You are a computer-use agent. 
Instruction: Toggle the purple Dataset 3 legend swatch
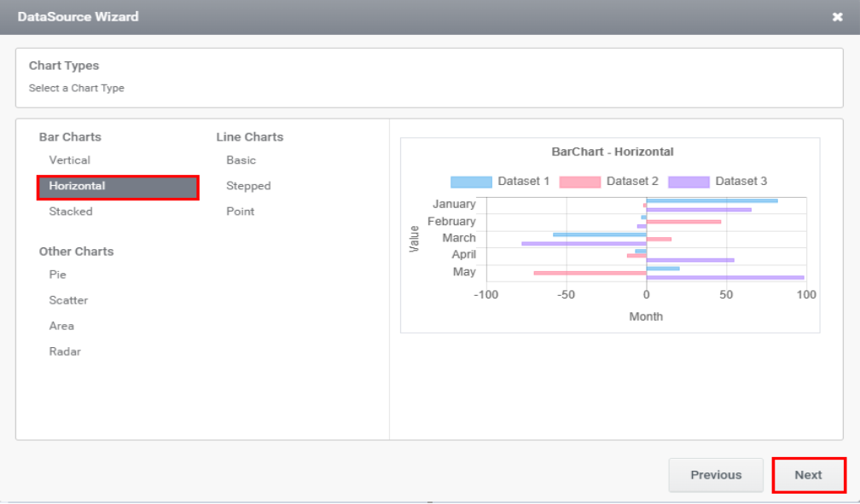coord(689,182)
